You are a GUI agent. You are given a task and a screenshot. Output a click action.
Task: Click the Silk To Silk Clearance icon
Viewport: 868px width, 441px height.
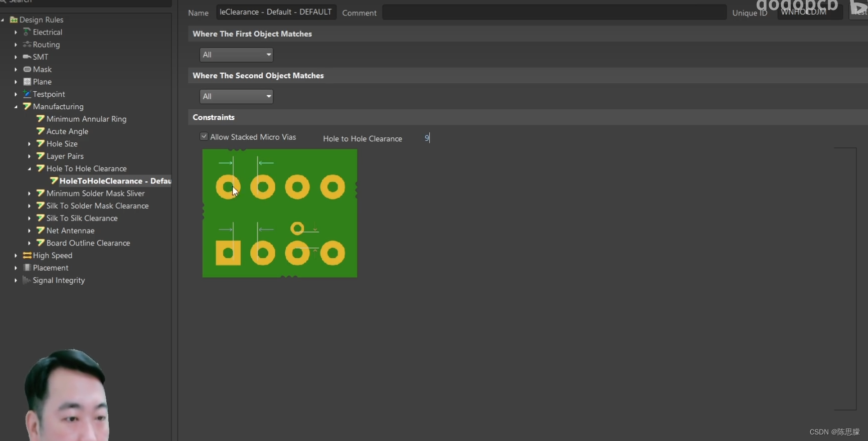(x=41, y=218)
